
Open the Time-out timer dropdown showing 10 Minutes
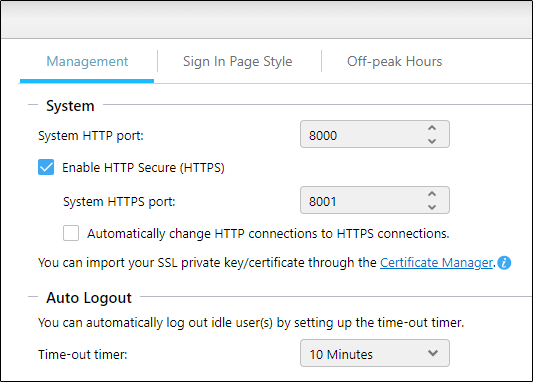click(x=375, y=353)
